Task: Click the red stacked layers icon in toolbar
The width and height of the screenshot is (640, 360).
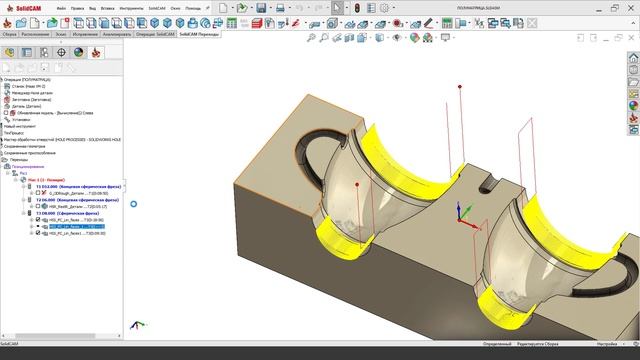Action: (257, 23)
